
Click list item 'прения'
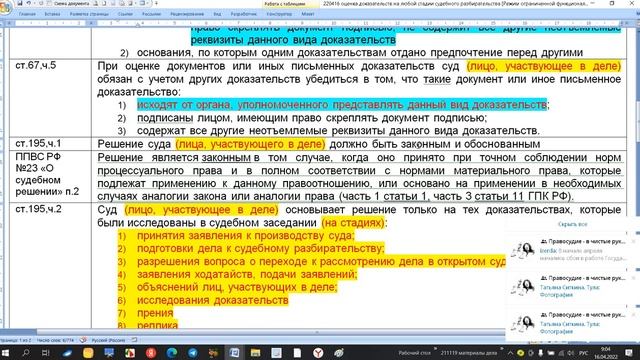[x=155, y=313]
